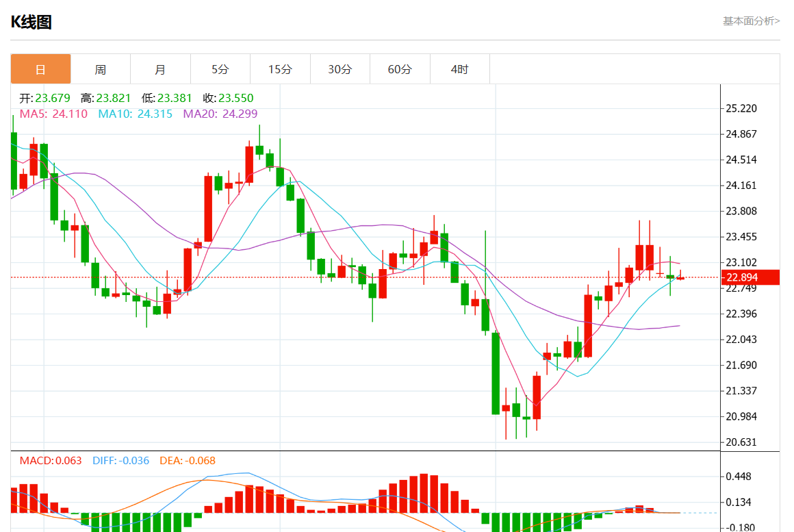This screenshot has width=794, height=532.
Task: Select the 日 (daily) chart tab
Action: (40, 69)
